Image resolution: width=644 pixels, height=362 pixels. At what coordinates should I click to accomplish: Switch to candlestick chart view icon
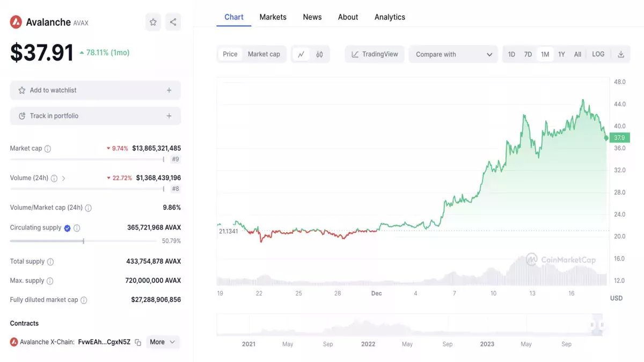pos(319,54)
